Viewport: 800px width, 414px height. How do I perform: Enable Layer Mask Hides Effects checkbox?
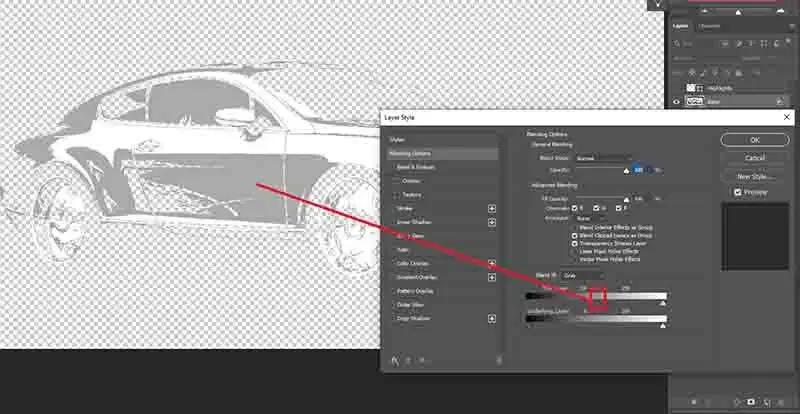pos(574,252)
